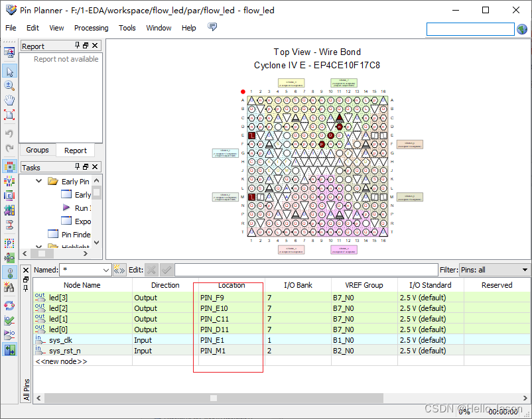Open the Named combo box dropdown
532x419 pixels.
(x=106, y=270)
